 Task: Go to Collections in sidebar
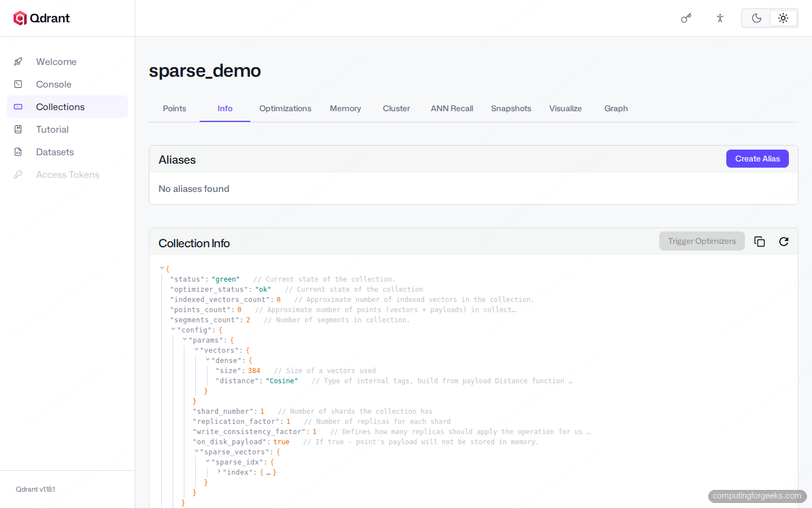(x=67, y=107)
